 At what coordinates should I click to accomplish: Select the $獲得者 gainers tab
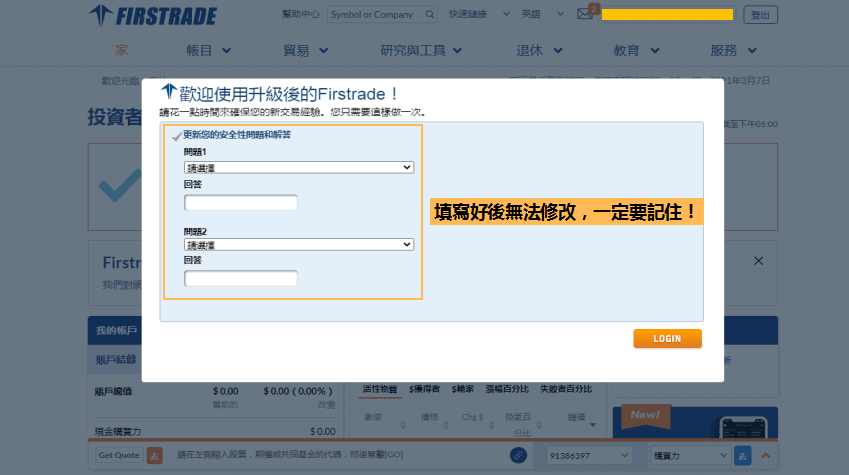pos(424,389)
